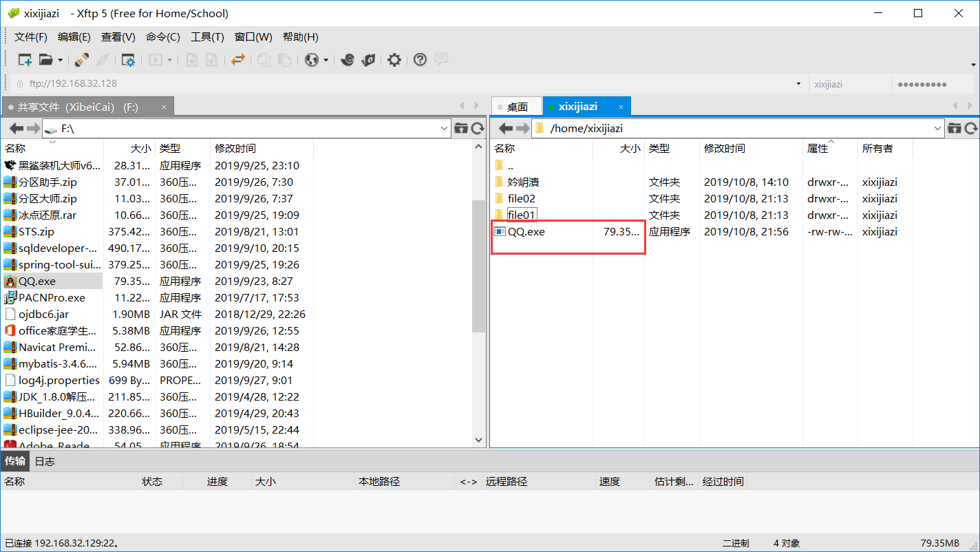Click New Folder icon in remote pane
The width and height of the screenshot is (980, 552).
(x=955, y=128)
